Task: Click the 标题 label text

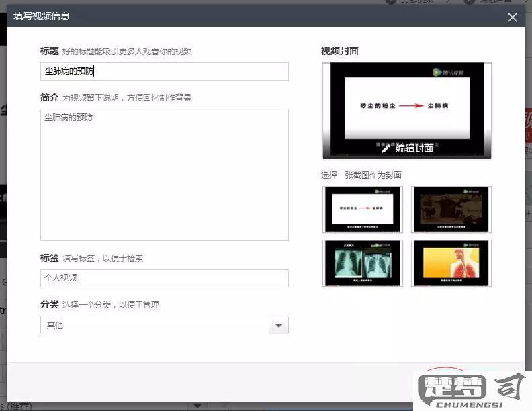Action: coord(50,51)
